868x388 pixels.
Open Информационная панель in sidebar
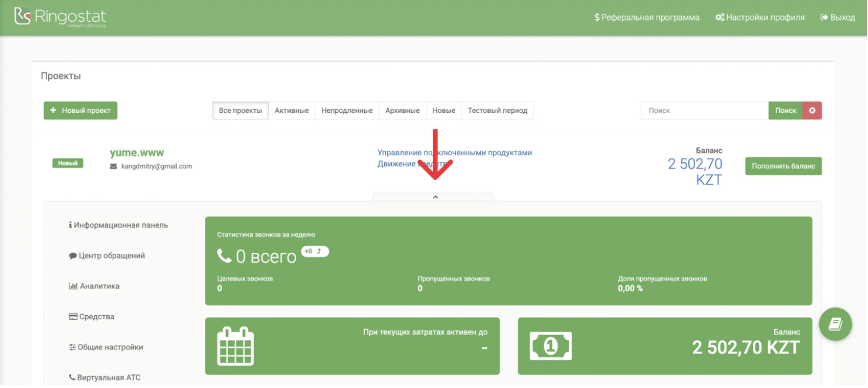click(x=118, y=225)
